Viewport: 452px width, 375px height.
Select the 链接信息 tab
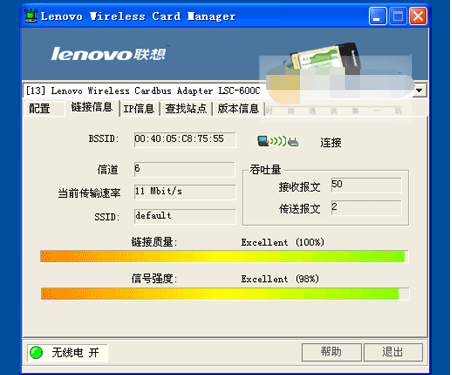pos(92,107)
